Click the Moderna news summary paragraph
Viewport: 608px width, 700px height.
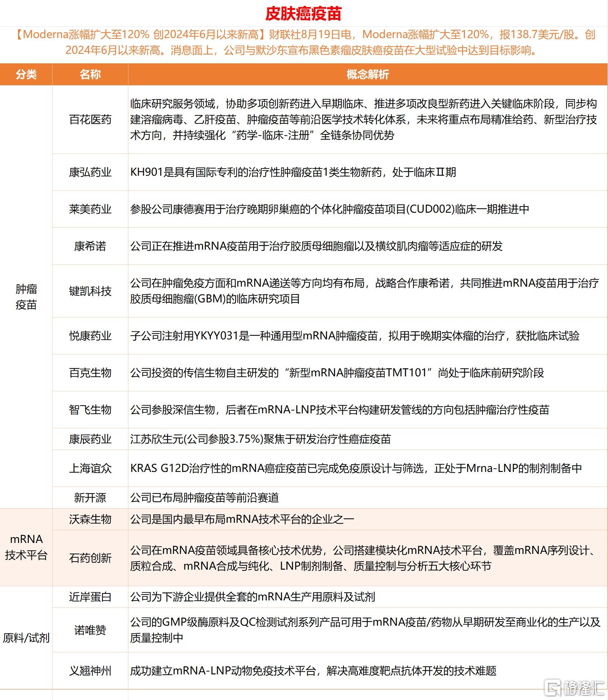304,42
